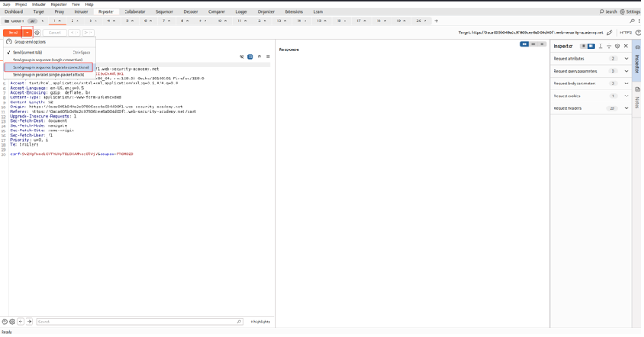Close Repeater tab number 3
644x337 pixels.
(96, 21)
